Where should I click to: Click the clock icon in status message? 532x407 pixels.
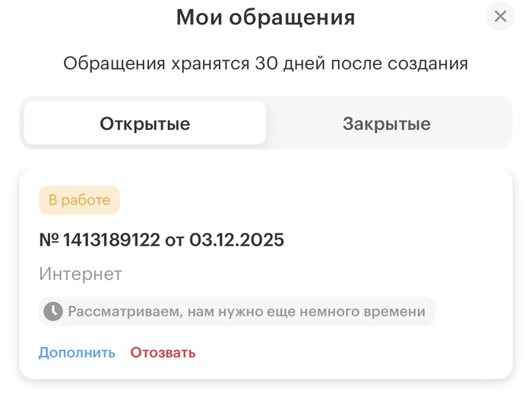click(52, 311)
